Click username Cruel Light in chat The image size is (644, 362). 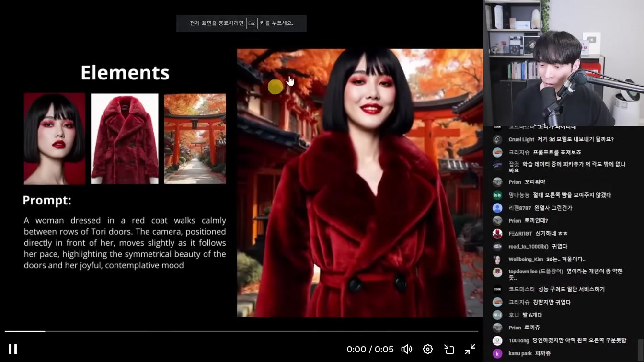521,139
